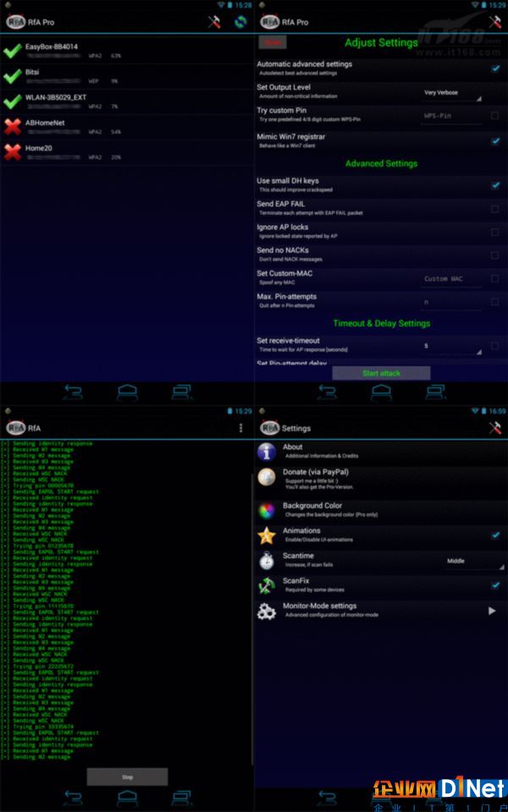Image resolution: width=508 pixels, height=812 pixels.
Task: Tap the green refresh scan icon
Action: click(x=240, y=22)
